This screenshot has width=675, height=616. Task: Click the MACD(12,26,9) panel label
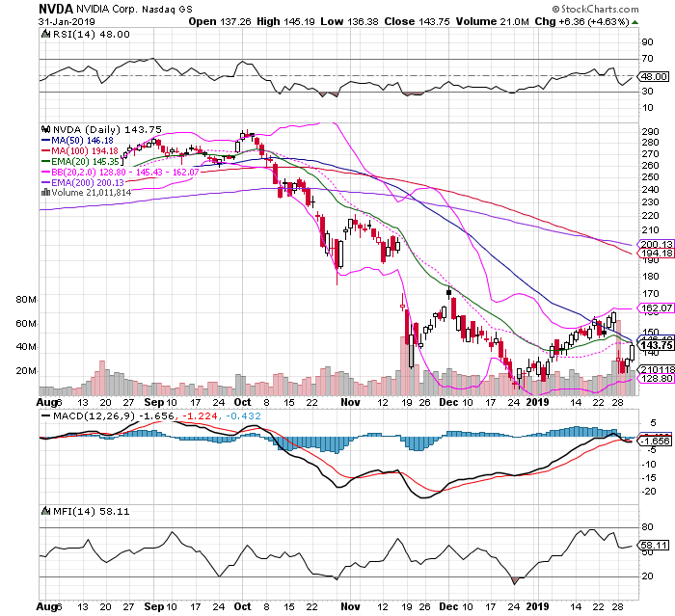click(93, 416)
